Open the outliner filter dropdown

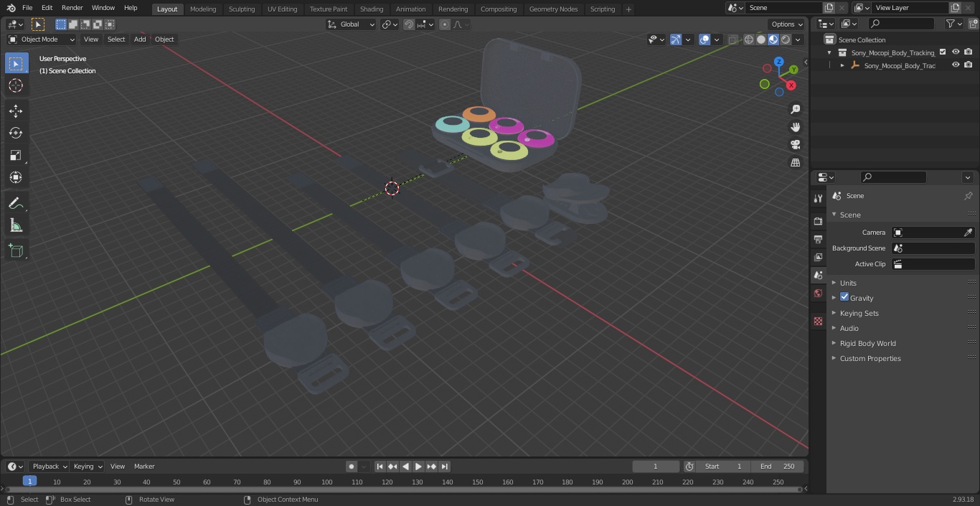[953, 24]
